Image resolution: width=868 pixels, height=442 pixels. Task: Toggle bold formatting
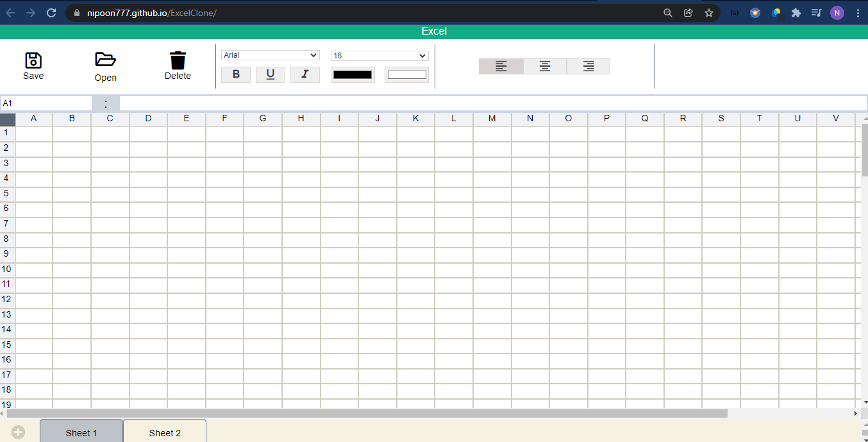point(236,74)
